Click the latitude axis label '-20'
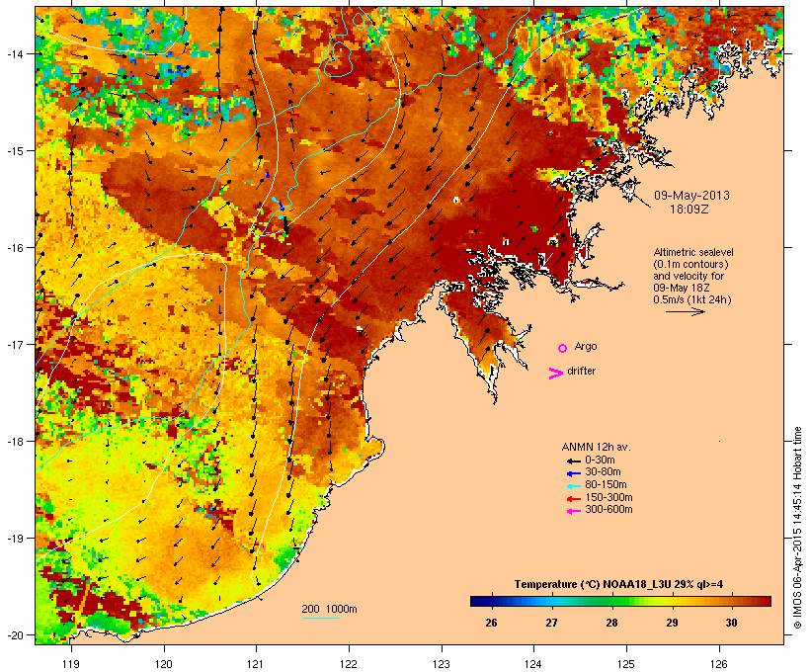This screenshot has width=810, height=672. coord(14,634)
